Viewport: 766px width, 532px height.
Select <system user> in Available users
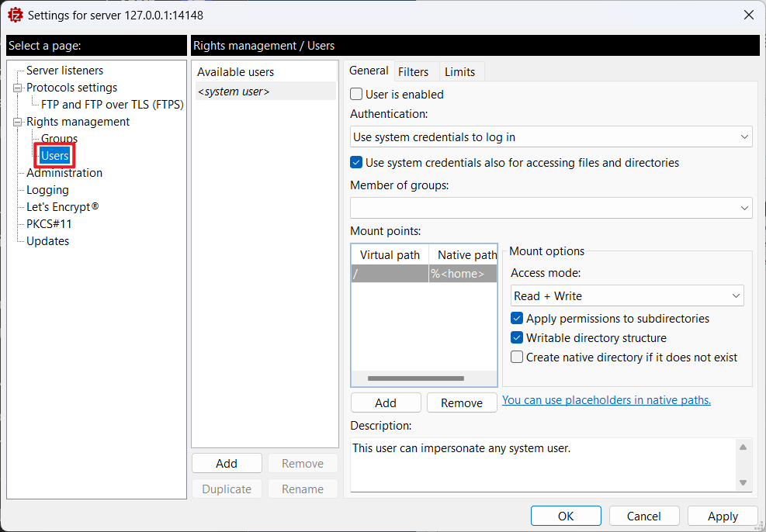coord(234,92)
